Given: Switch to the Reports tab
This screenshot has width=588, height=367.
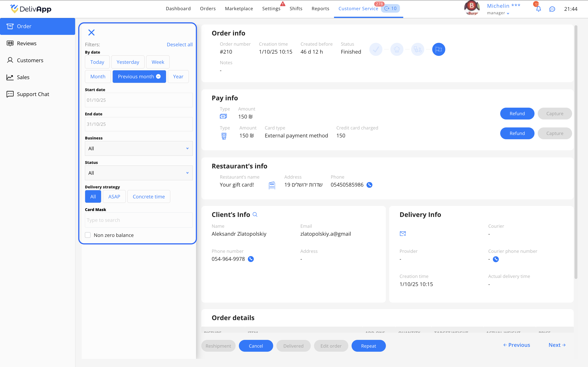Looking at the screenshot, I should (x=320, y=9).
